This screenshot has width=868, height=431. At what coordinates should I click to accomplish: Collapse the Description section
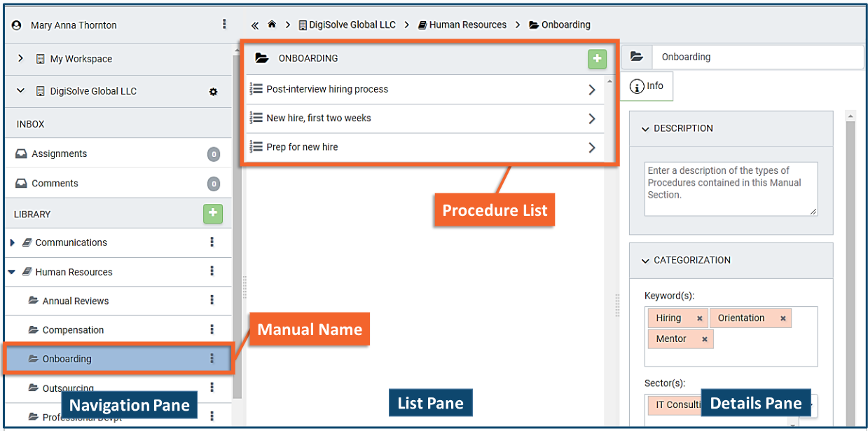click(645, 129)
